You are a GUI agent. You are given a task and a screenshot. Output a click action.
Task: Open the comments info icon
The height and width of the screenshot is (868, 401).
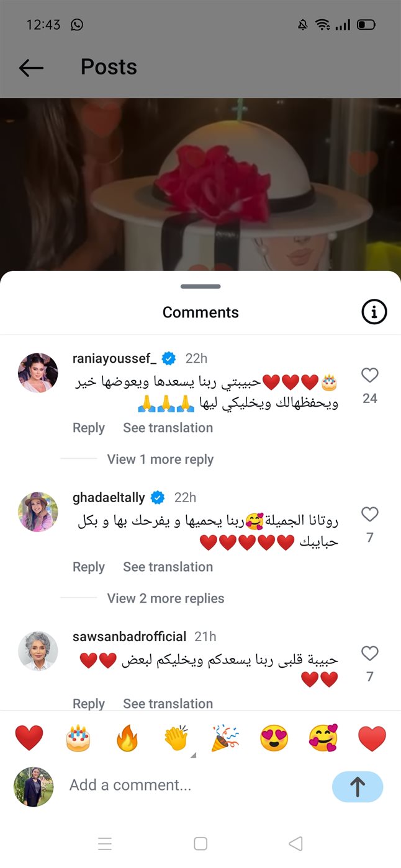(374, 312)
